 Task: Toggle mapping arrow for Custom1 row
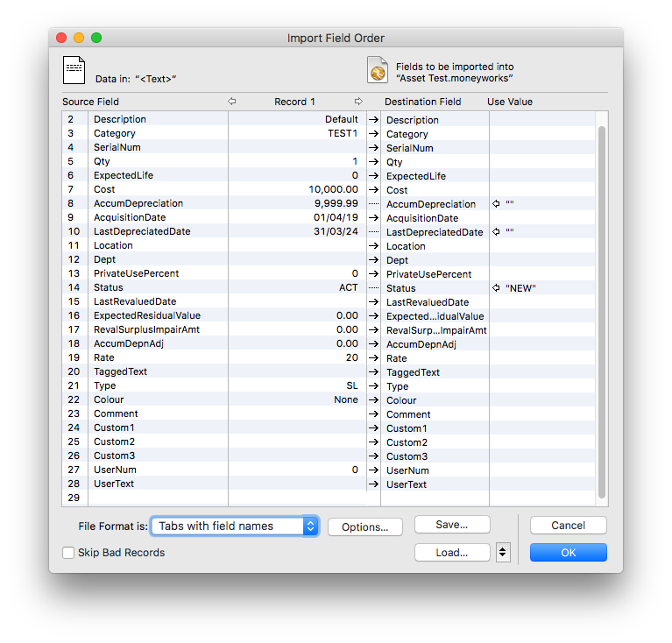(x=374, y=428)
